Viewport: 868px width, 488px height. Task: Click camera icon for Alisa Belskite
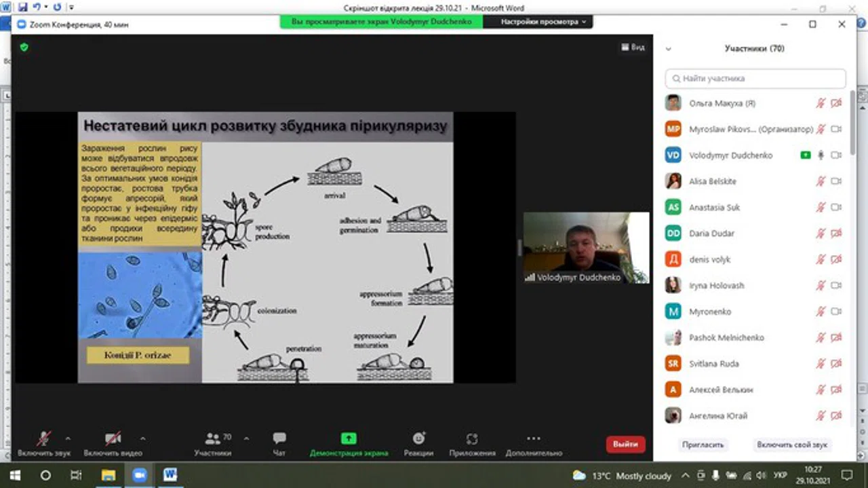[836, 181]
